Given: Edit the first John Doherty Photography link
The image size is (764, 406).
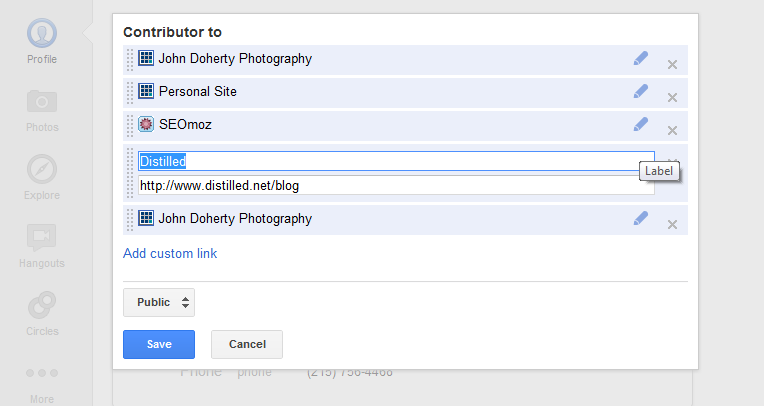Looking at the screenshot, I should coord(641,58).
